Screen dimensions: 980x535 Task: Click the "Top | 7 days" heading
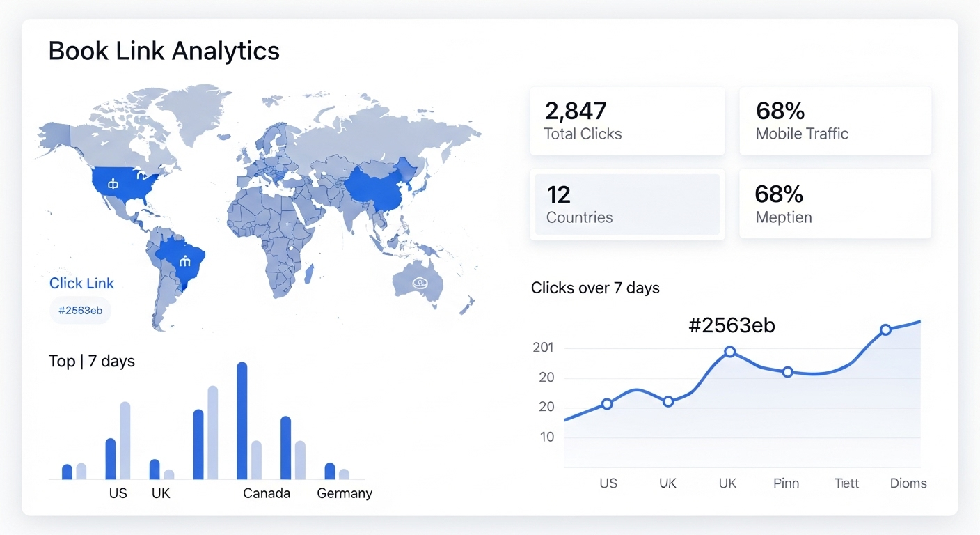coord(92,361)
